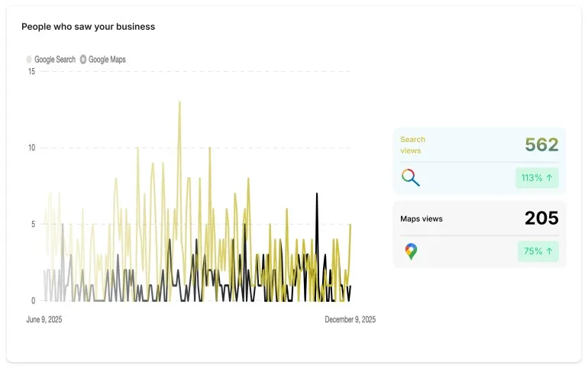Click the 15 y-axis label
The width and height of the screenshot is (588, 369).
(31, 72)
